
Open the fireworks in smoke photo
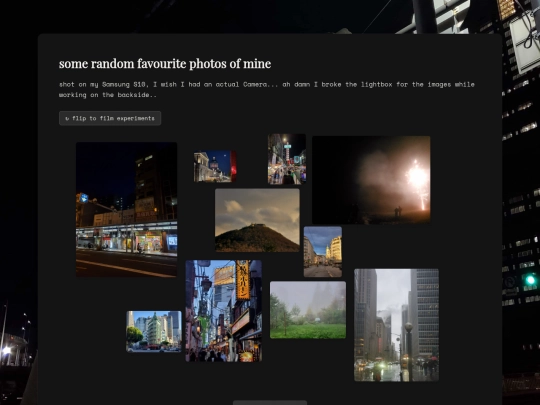point(371,180)
